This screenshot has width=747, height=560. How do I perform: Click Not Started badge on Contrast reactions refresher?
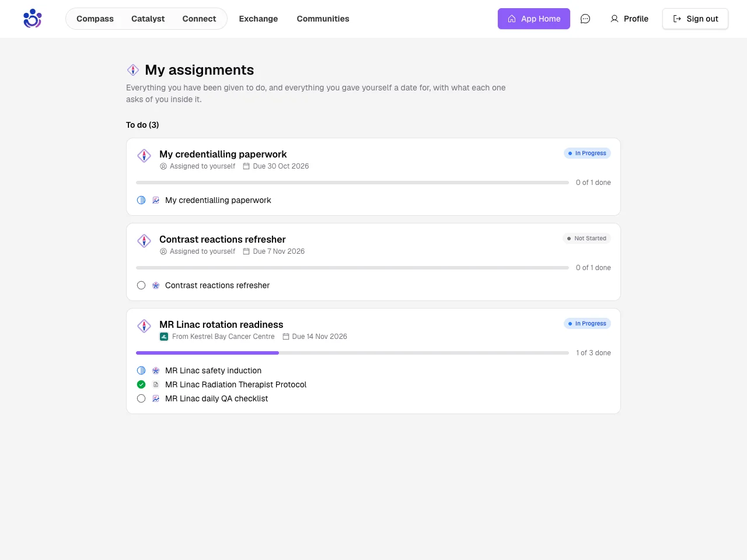point(587,239)
